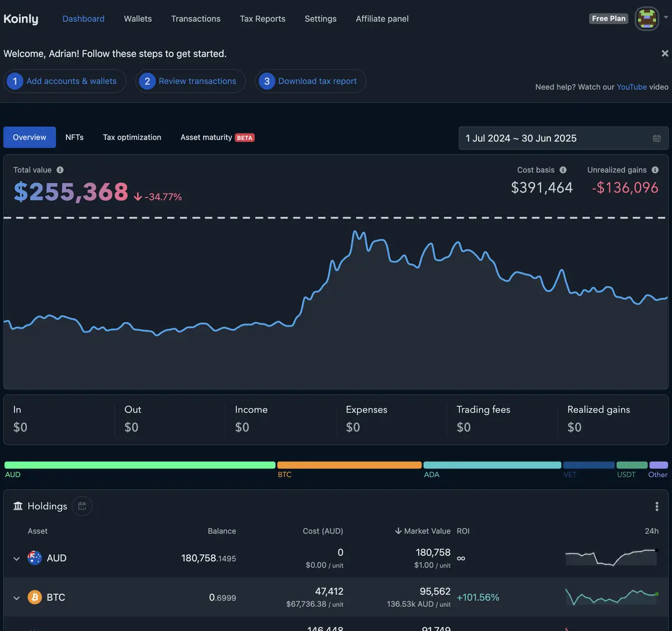Screen dimensions: 672x631
Task: Click the Free Plan badge
Action: (x=608, y=18)
